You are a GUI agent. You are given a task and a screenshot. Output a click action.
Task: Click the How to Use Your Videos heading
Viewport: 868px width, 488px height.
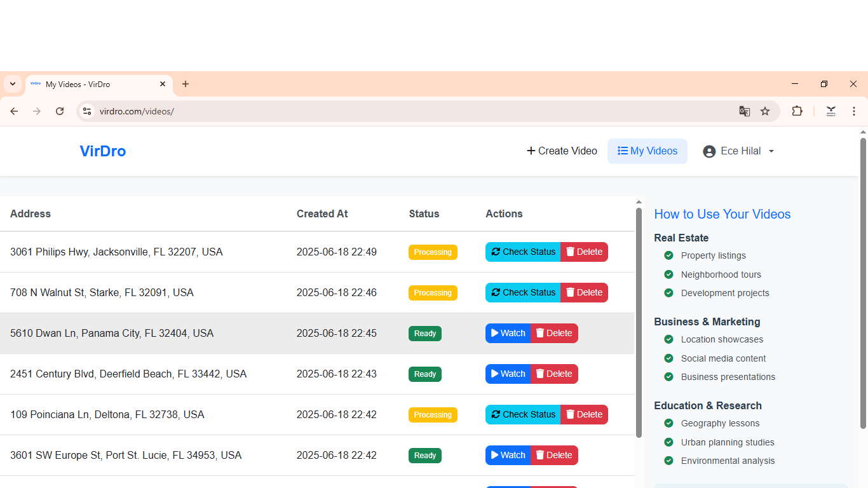722,214
